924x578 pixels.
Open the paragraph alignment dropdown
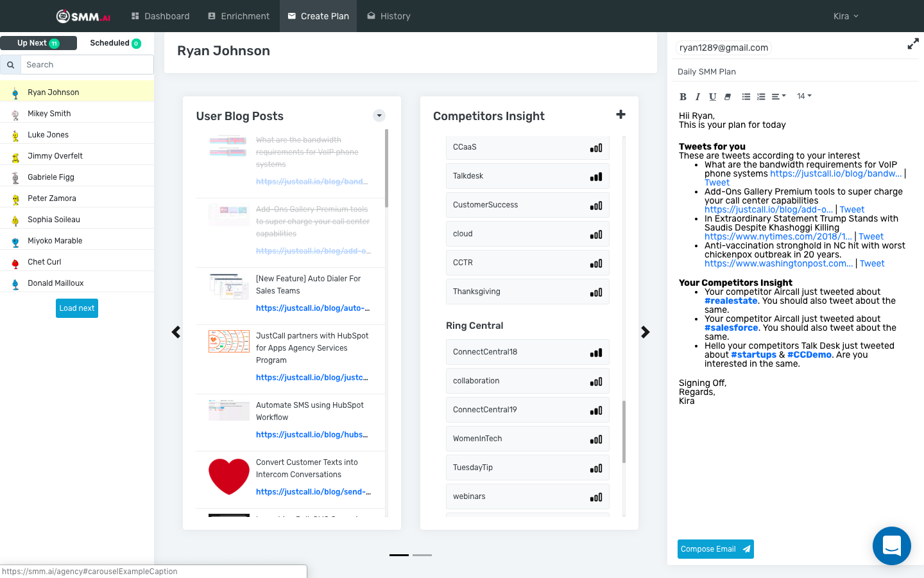778,96
